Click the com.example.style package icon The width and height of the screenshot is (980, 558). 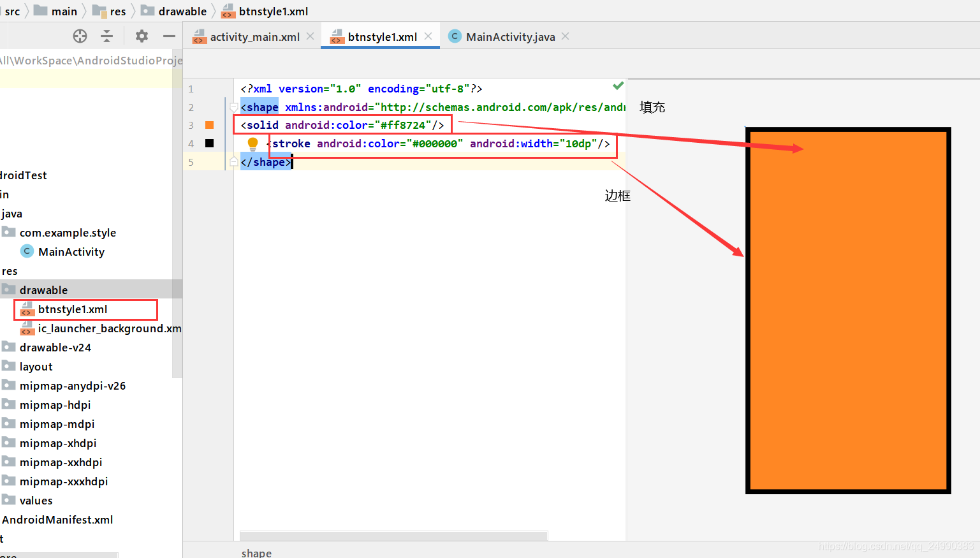(9, 232)
